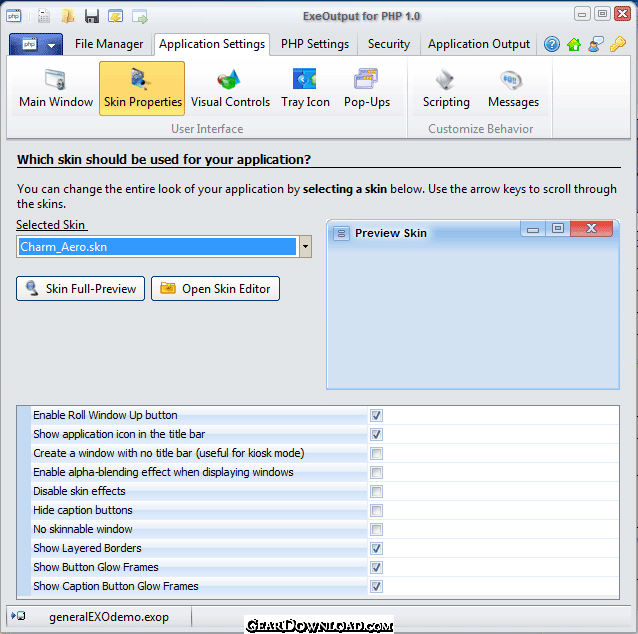Click the status bar project icon
638x634 pixels.
pos(18,616)
